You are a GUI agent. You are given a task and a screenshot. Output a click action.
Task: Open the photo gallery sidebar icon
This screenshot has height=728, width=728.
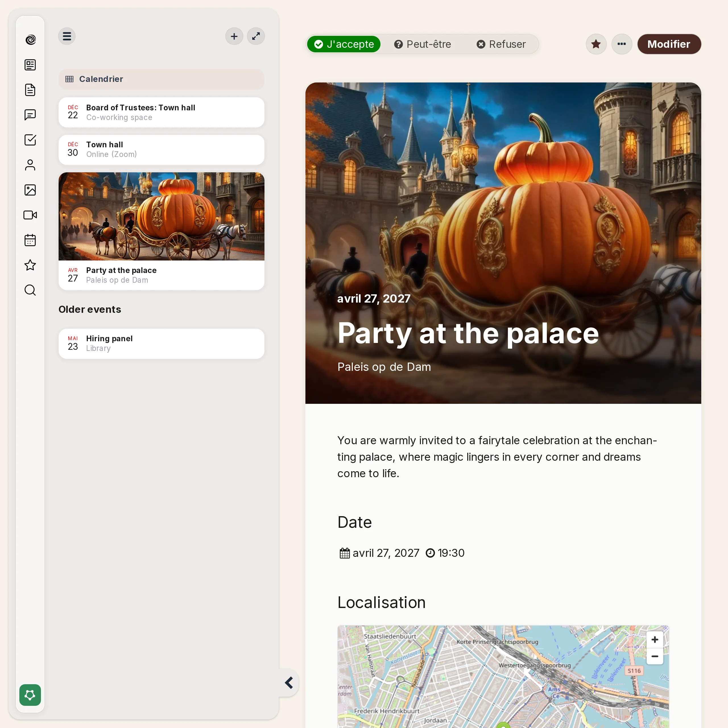30,190
